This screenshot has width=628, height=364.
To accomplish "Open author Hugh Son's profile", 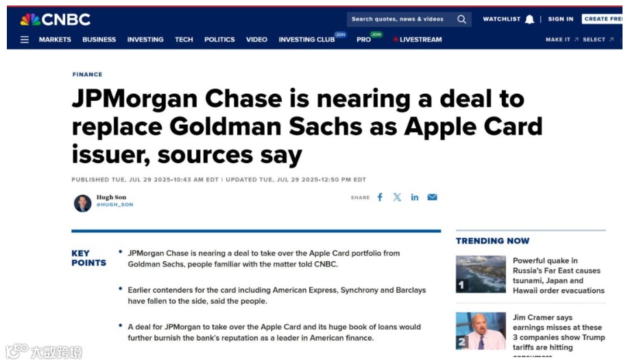I will pyautogui.click(x=110, y=197).
